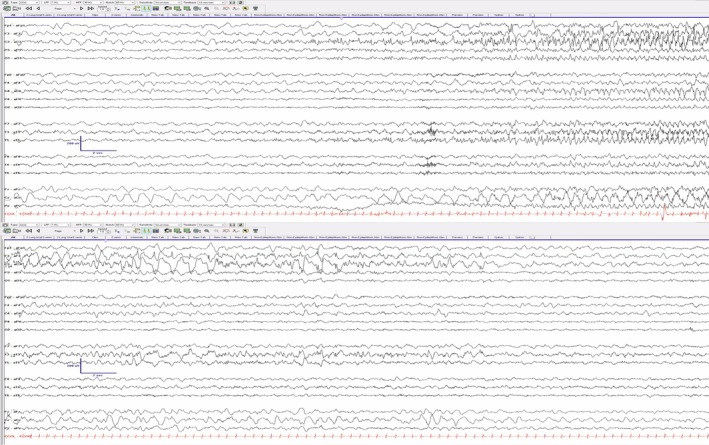The width and height of the screenshot is (709, 445).
Task: Click rewind button in lower panel toolbar
Action: coord(28,231)
